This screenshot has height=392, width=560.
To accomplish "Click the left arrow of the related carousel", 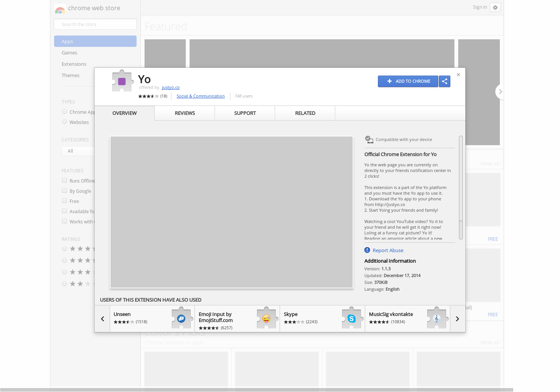I will coord(102,319).
